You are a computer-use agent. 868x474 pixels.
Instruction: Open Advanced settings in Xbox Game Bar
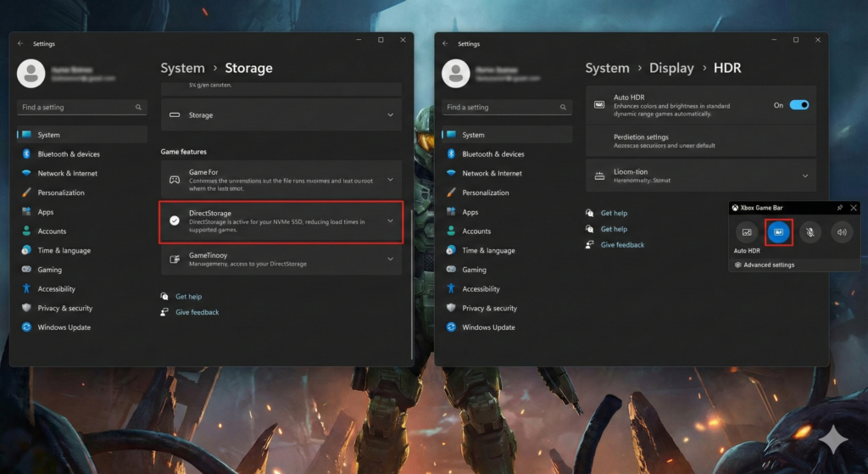coord(768,265)
